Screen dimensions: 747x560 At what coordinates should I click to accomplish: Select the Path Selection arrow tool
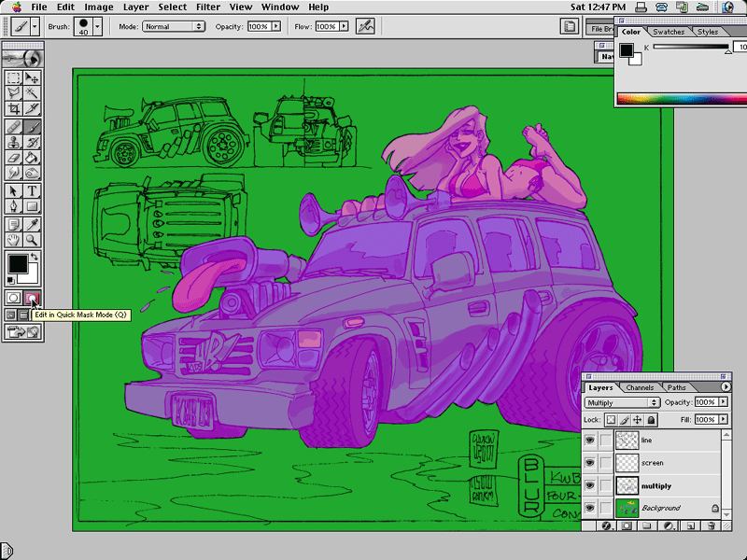coord(13,191)
